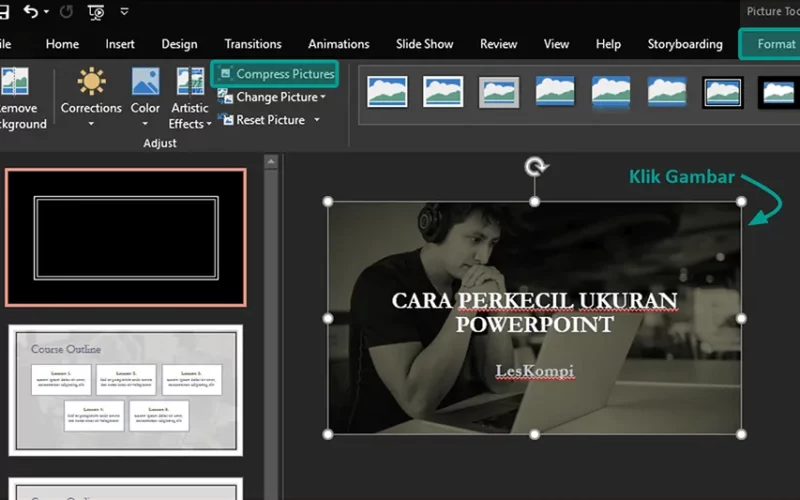Click the bottom-left picture resize handle
The width and height of the screenshot is (800, 500).
pyautogui.click(x=328, y=434)
